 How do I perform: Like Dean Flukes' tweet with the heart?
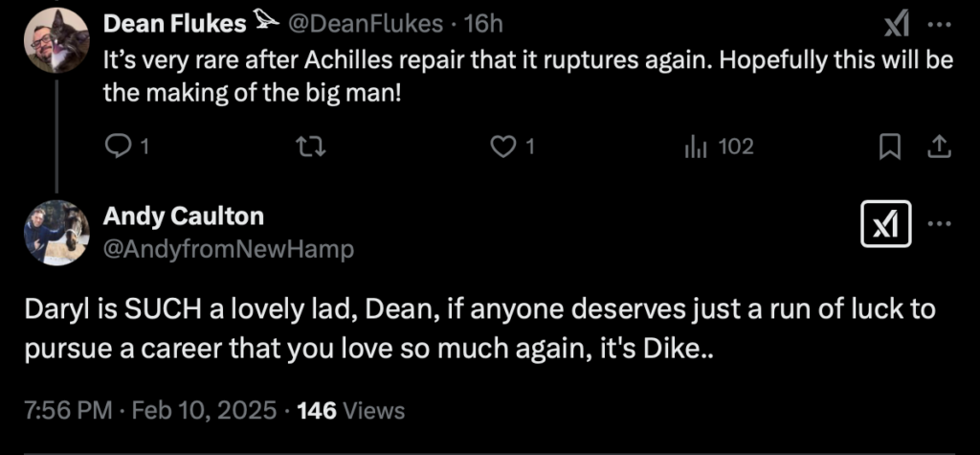click(x=503, y=147)
